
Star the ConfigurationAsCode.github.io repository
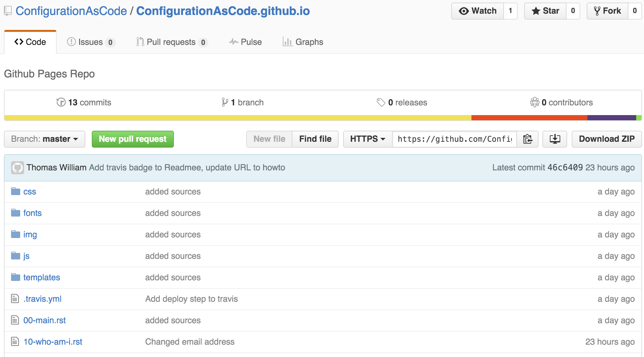pos(545,11)
